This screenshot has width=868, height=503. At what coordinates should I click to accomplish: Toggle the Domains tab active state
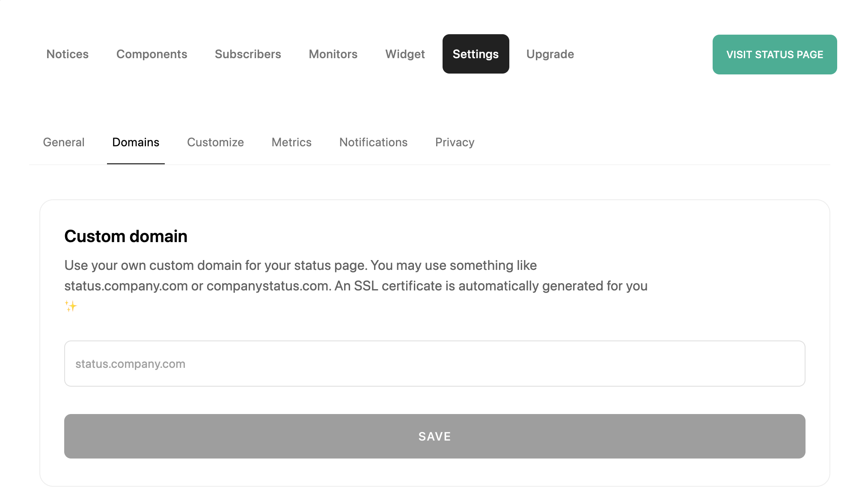click(136, 142)
